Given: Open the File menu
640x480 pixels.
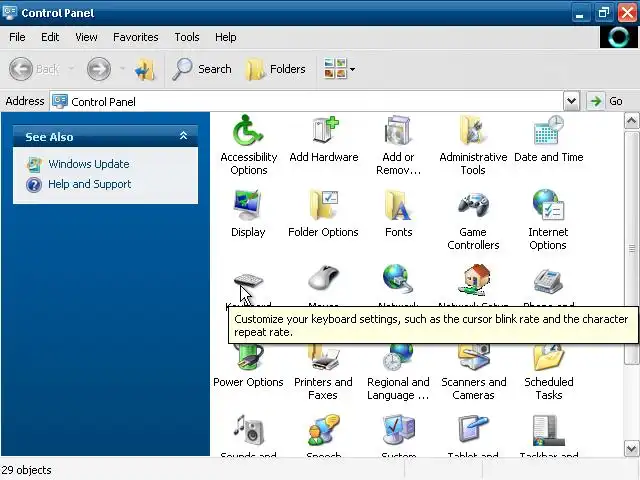Looking at the screenshot, I should [x=17, y=37].
